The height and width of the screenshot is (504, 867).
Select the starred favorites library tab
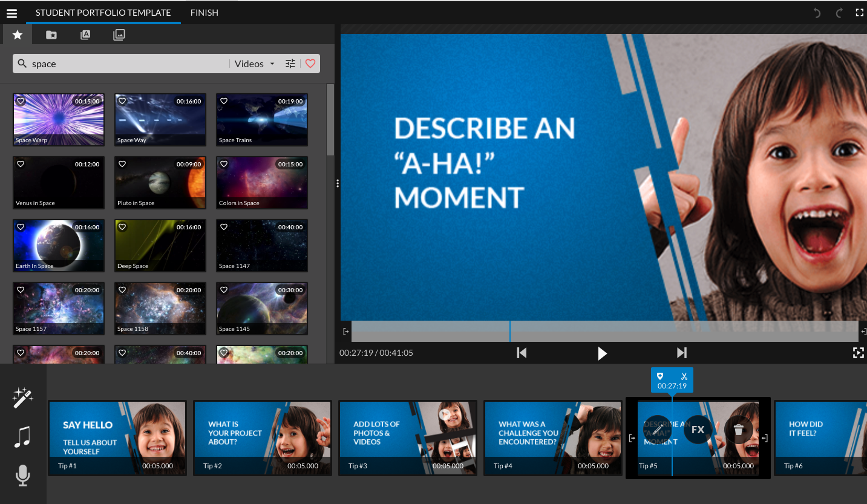click(18, 35)
